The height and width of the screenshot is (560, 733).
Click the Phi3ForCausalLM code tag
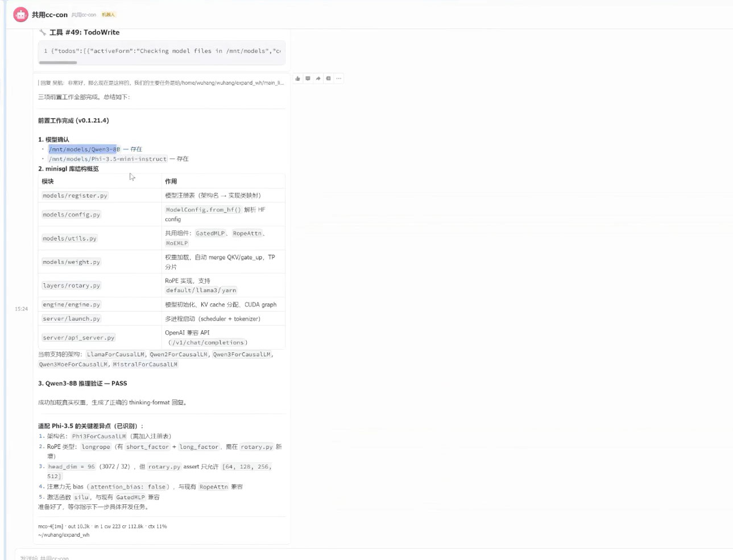point(99,437)
